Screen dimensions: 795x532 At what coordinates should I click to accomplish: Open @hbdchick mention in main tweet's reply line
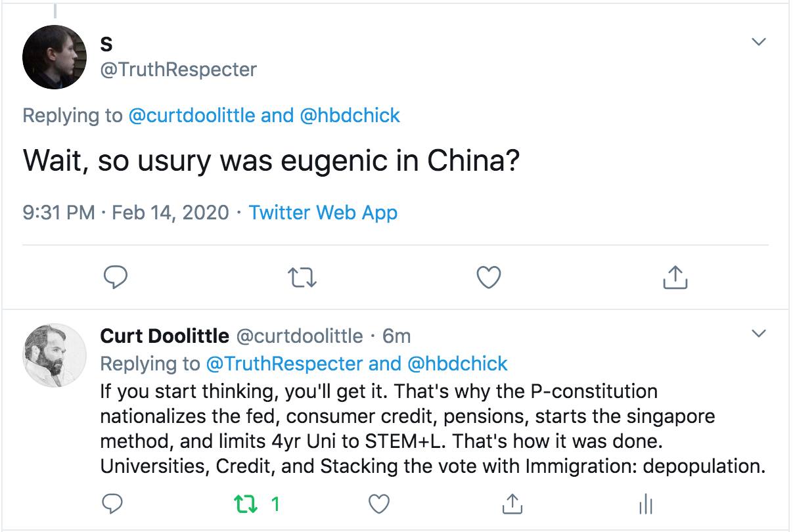350,116
